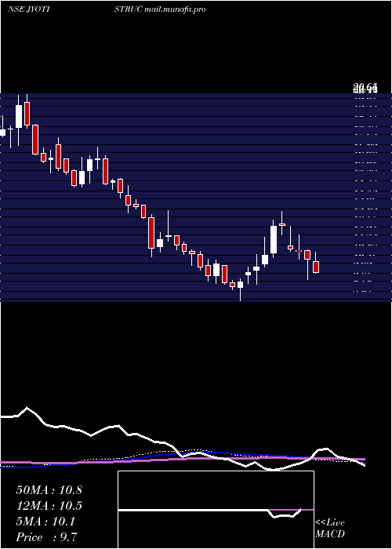
Task: Click the '<<Live MACD' label
Action: click(x=330, y=528)
